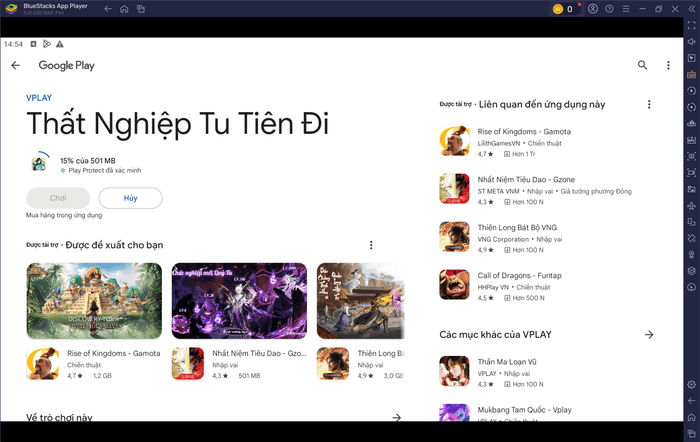Viewport: 700px width, 442px height.
Task: Select the Rise of Kingdoms - Gamota recommended card
Action: pos(94,364)
